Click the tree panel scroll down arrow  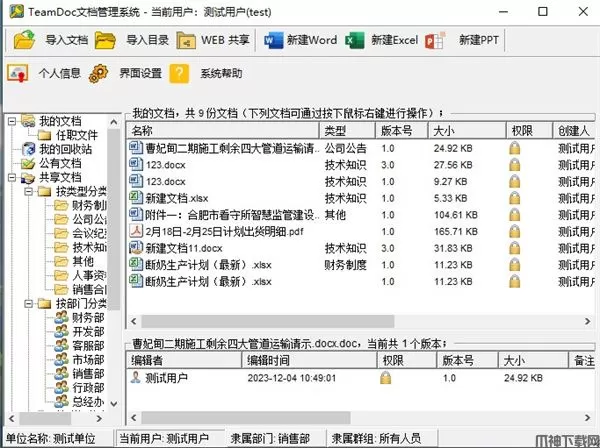point(114,404)
